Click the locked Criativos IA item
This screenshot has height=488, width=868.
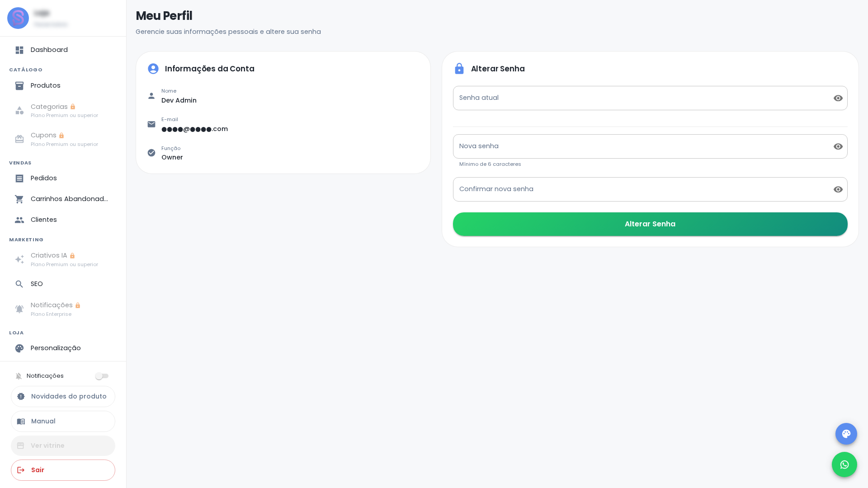click(x=63, y=259)
